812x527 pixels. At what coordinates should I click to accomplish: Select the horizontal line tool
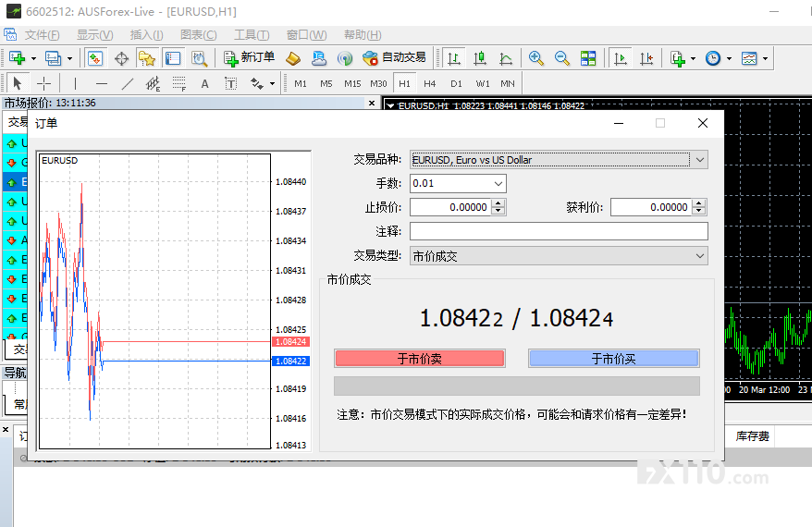(x=102, y=83)
